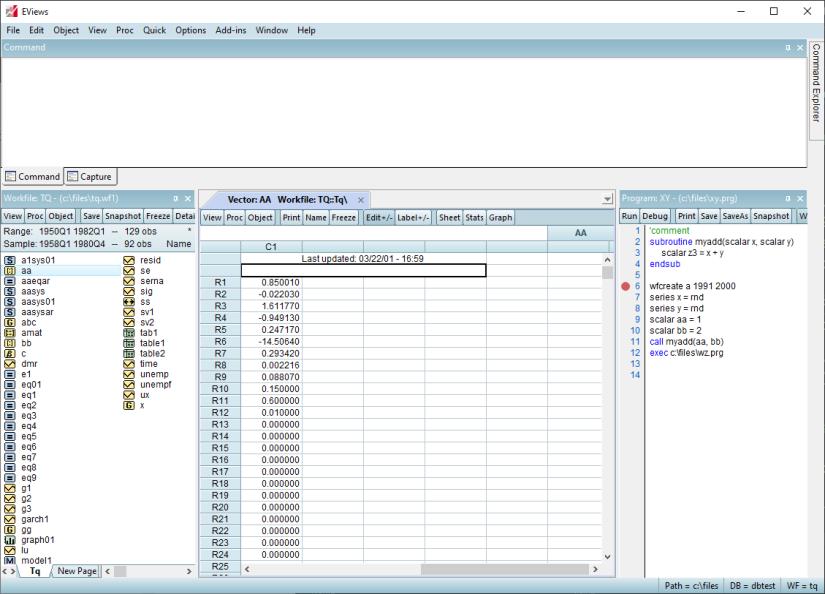Click the x group icon in workfile
The width and height of the screenshot is (825, 594).
click(x=129, y=405)
